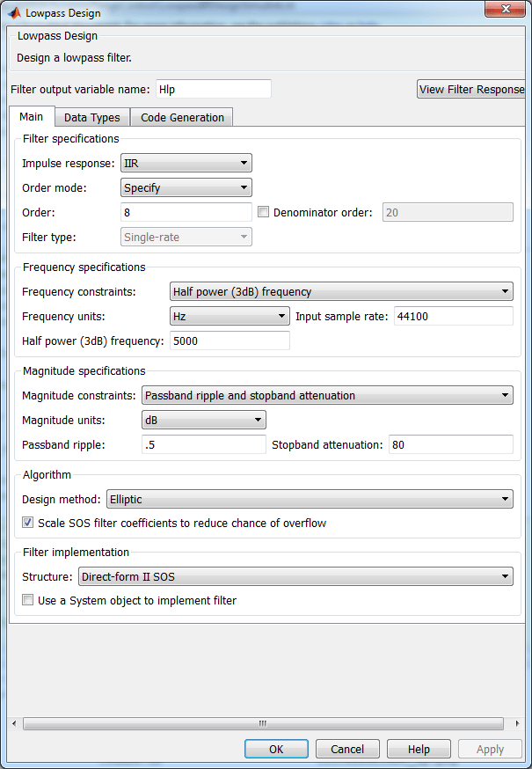Expand the Design method dropdown
The width and height of the screenshot is (532, 769).
pos(310,499)
